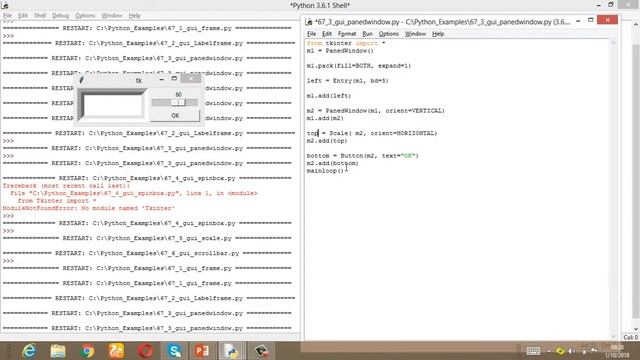Click code line 'm2.add(top)'

point(327,140)
